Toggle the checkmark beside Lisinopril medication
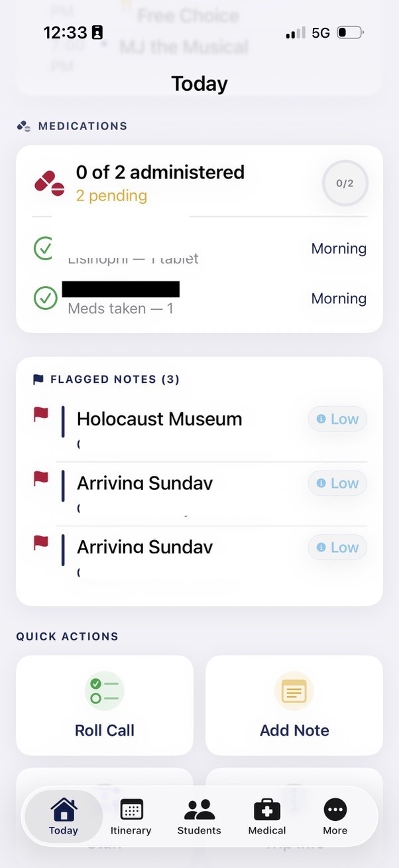Viewport: 399px width, 868px height. pos(42,248)
